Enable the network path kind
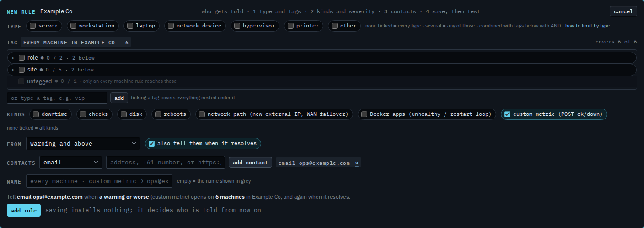 pyautogui.click(x=202, y=114)
